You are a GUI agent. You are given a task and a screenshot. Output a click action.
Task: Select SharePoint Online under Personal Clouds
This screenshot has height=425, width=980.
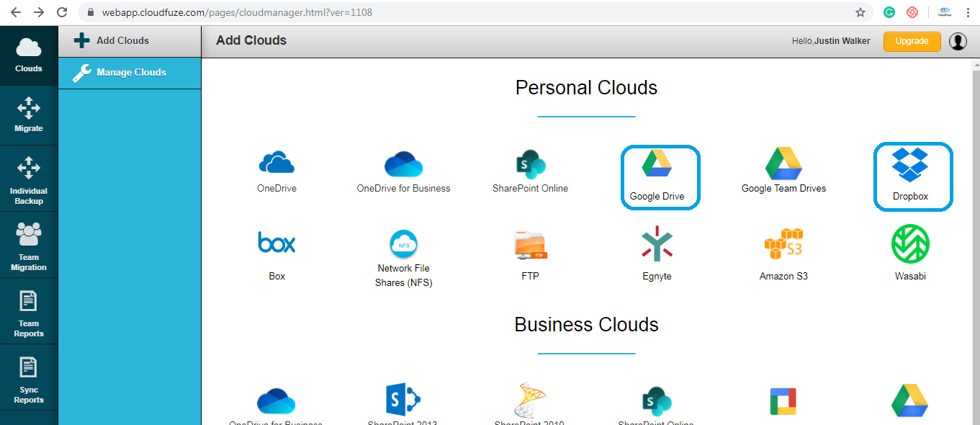click(530, 172)
